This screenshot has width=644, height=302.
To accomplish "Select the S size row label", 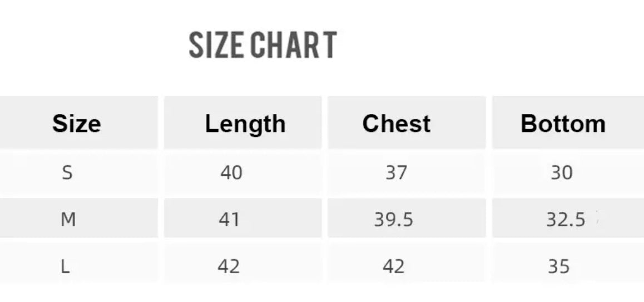I will (67, 173).
